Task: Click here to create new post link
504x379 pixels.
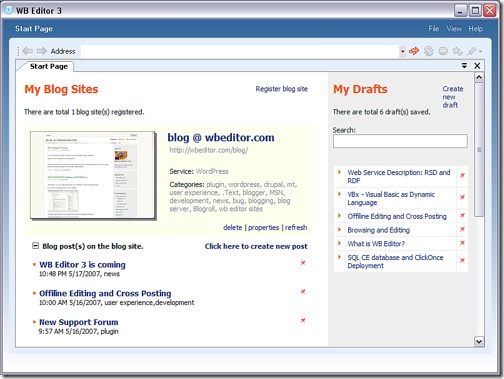Action: coord(256,246)
